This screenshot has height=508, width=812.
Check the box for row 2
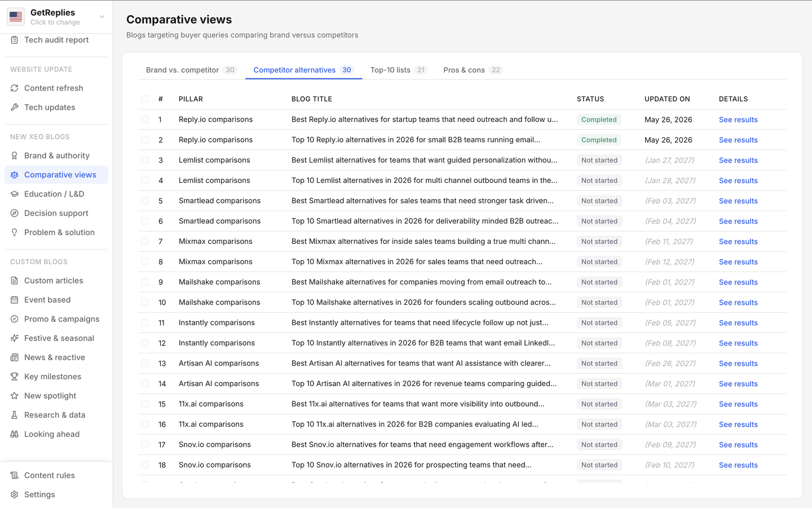point(145,140)
